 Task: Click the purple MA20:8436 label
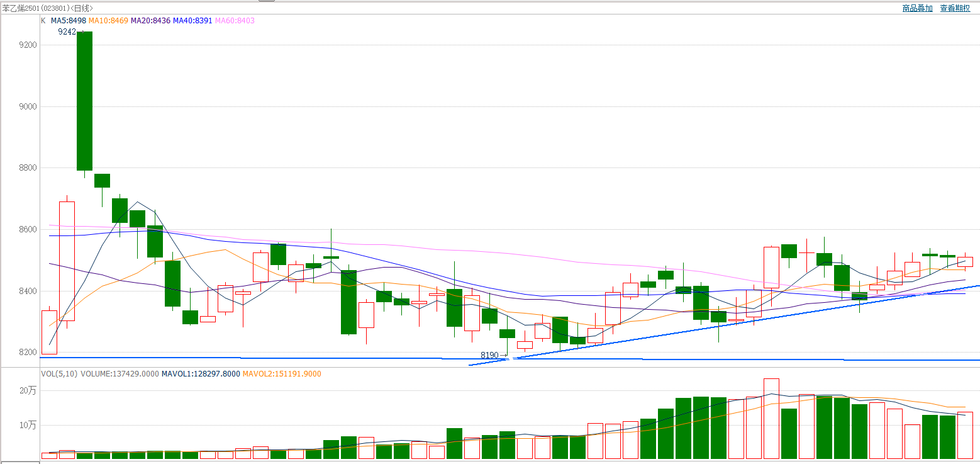(x=150, y=21)
